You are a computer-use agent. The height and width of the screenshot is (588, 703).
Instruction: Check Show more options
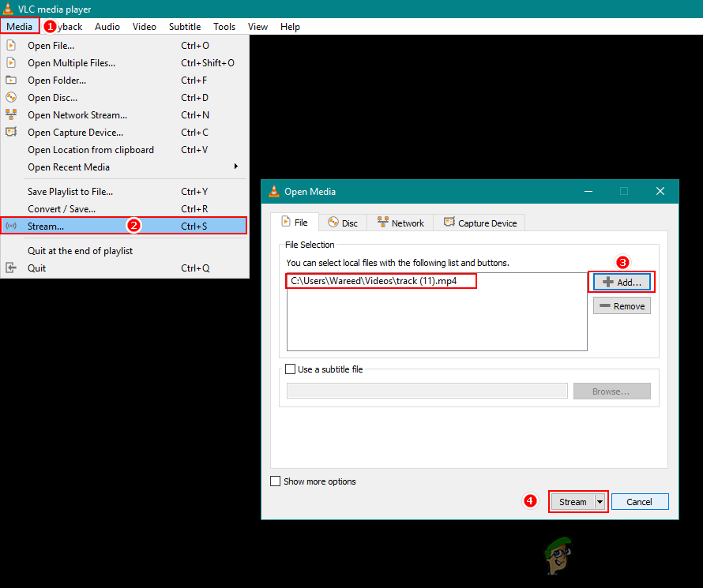[x=276, y=481]
